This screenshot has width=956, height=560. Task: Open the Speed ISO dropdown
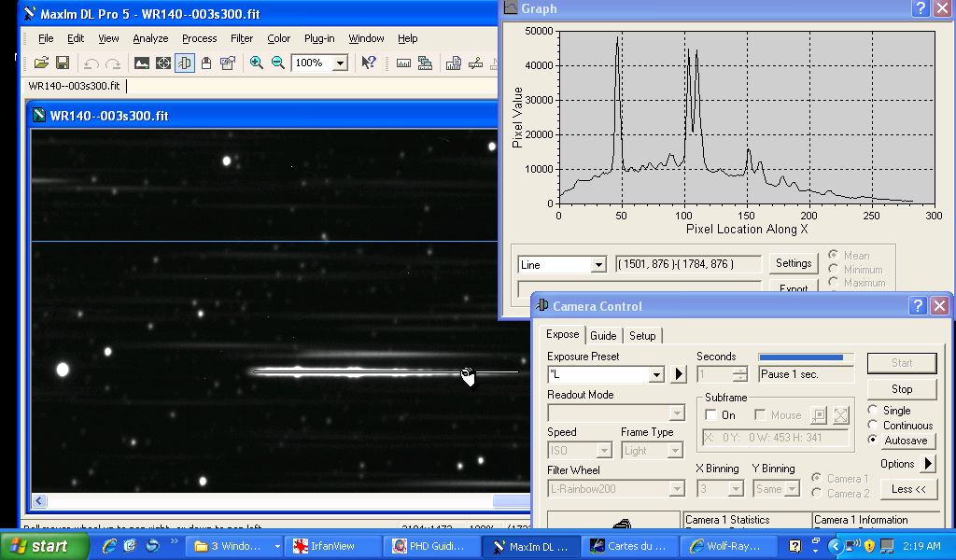[x=604, y=450]
